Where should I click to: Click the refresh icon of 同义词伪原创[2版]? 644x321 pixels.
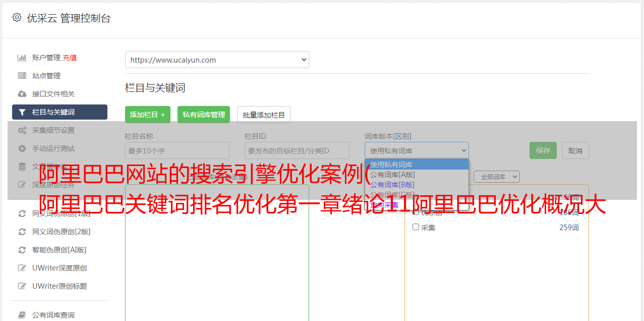click(22, 232)
